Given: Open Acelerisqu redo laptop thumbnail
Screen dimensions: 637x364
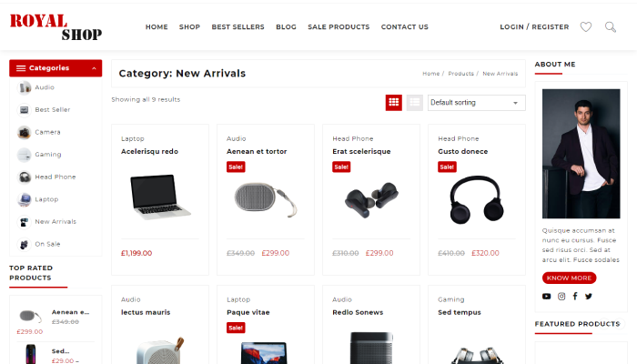Looking at the screenshot, I should coord(160,197).
